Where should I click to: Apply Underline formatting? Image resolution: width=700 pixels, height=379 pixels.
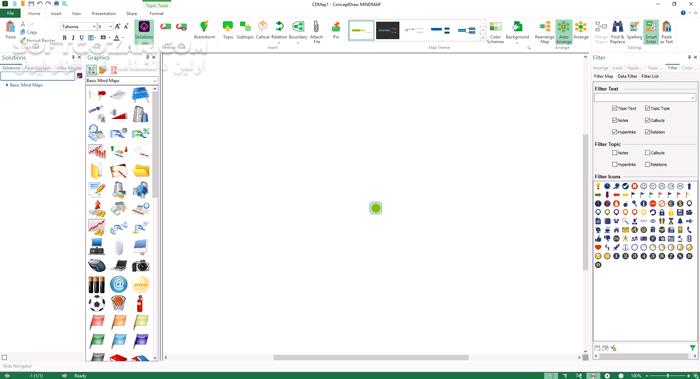[x=81, y=38]
